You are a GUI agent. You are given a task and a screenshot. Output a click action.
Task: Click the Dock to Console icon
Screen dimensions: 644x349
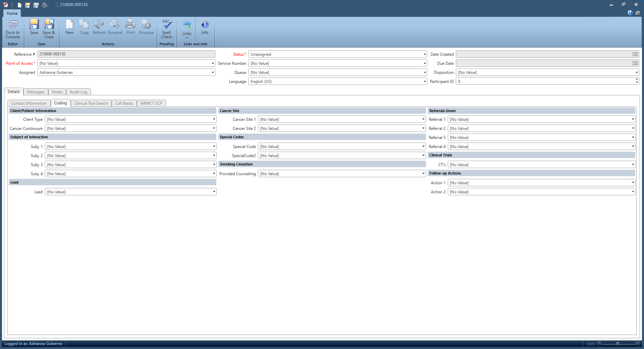(x=13, y=25)
